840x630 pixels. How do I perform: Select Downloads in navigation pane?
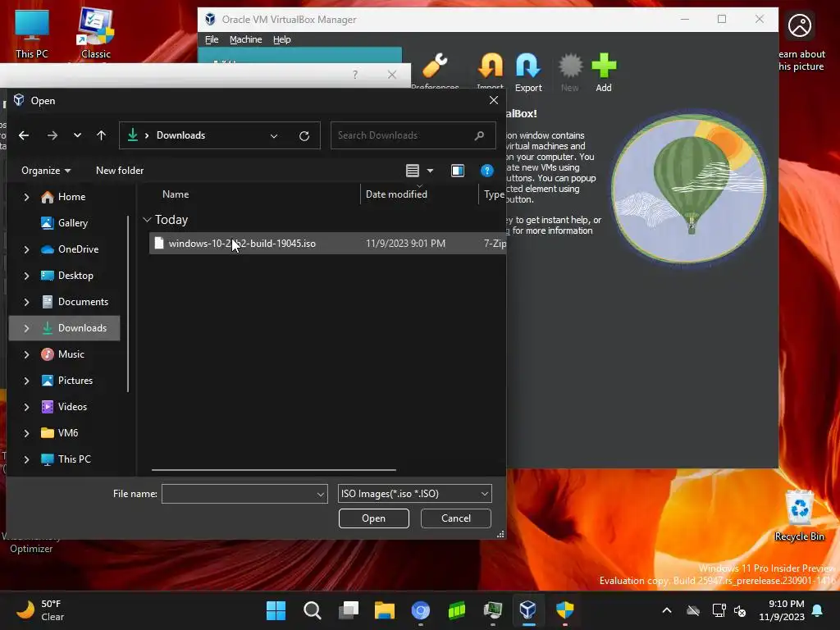65,328
